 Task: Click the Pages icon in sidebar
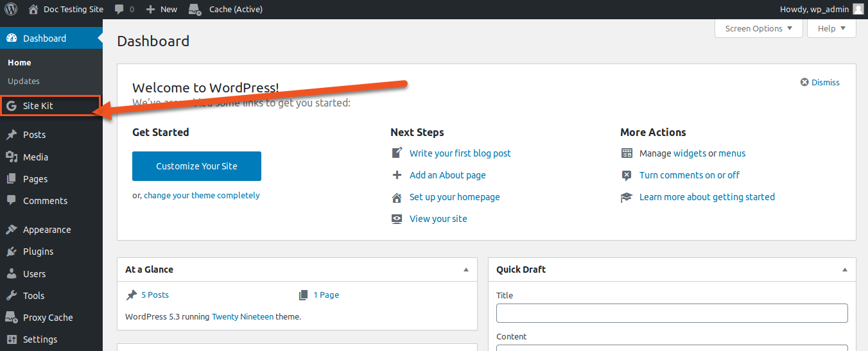point(12,179)
